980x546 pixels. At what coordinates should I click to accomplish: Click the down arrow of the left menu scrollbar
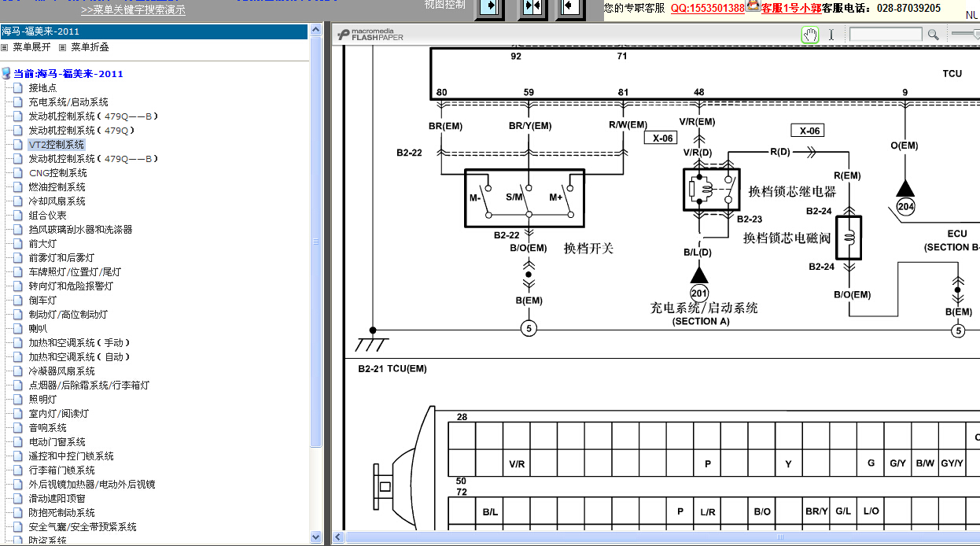[316, 537]
